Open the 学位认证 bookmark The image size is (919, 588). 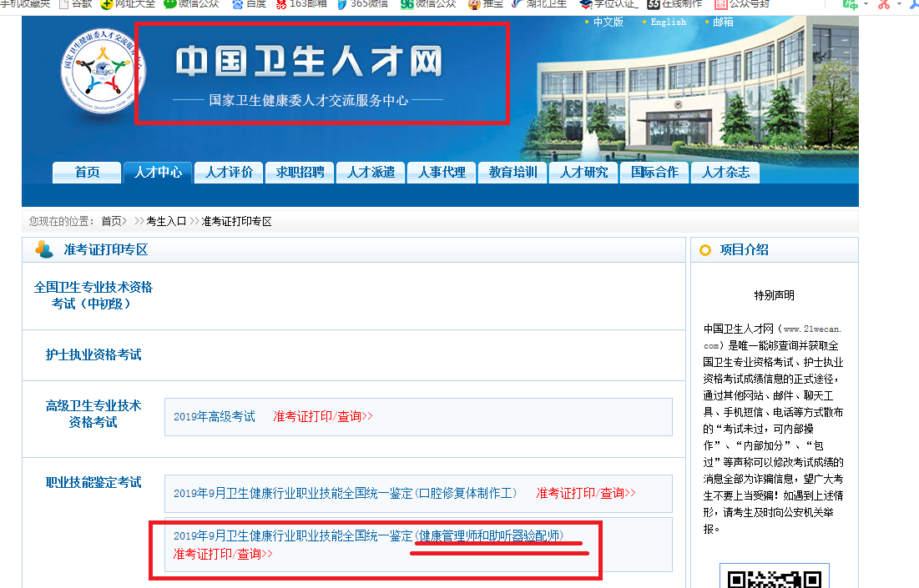click(608, 4)
